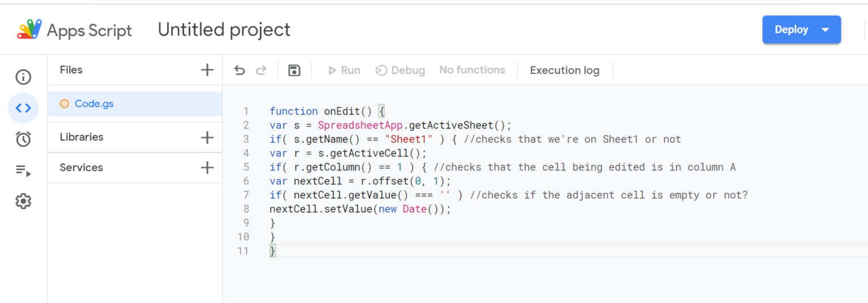Open the No functions selector dropdown

point(472,70)
